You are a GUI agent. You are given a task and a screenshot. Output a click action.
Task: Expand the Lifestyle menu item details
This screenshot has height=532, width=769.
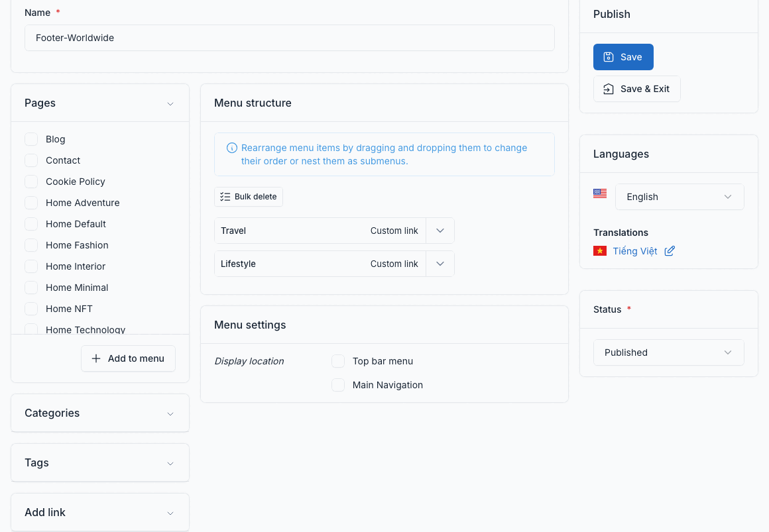point(440,264)
